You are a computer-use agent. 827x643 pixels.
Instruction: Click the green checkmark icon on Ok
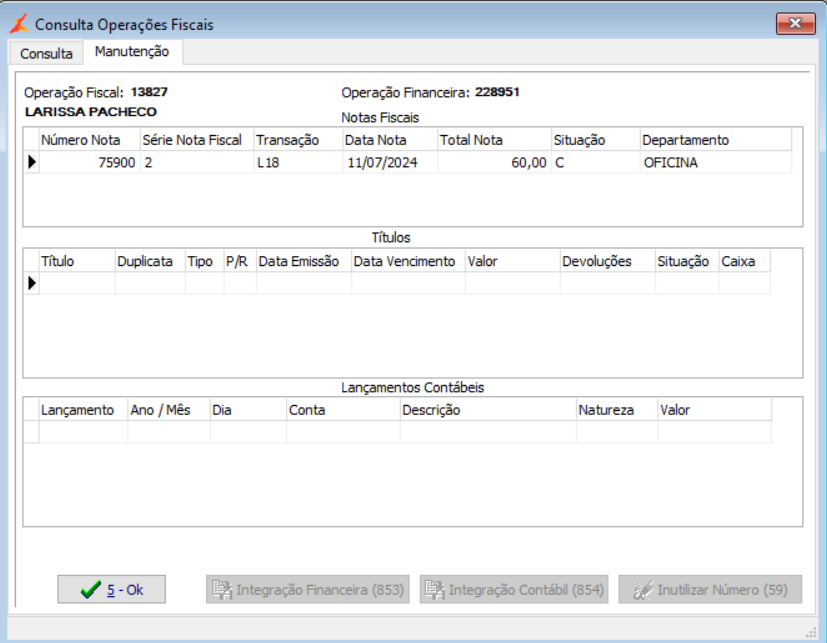pos(91,589)
